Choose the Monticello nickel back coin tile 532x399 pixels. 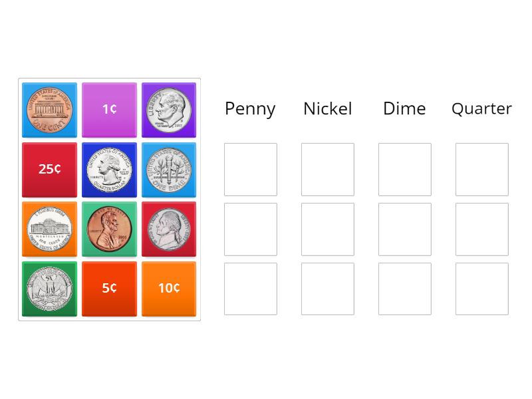[x=49, y=229]
